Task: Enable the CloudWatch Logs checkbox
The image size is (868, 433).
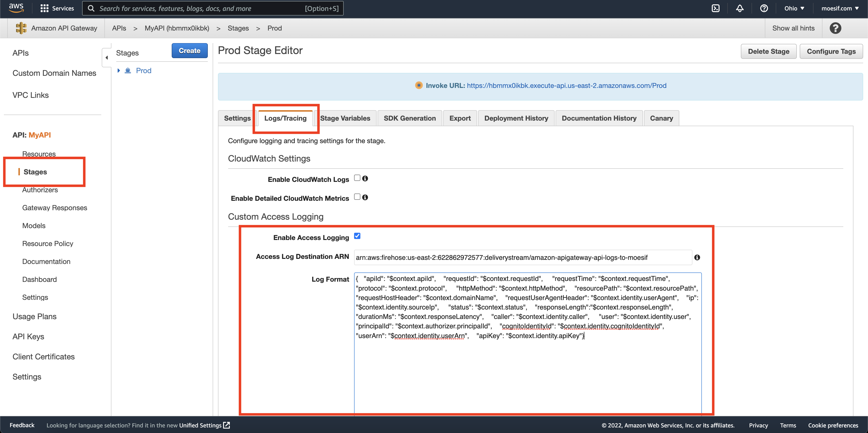Action: [357, 178]
